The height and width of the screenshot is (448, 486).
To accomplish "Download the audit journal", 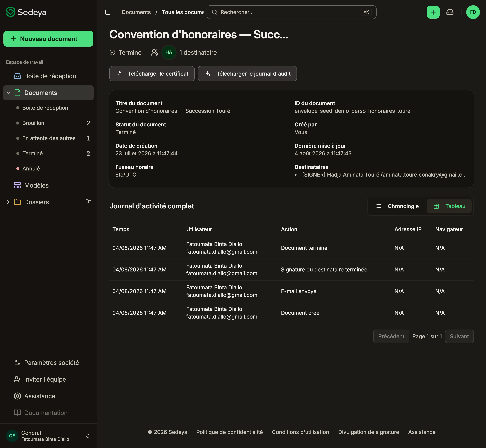I will [x=247, y=74].
